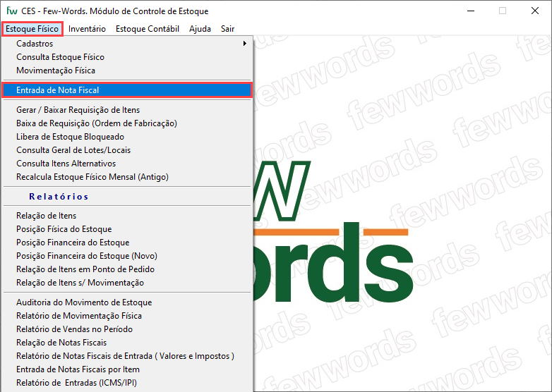Select Entrada de Notas Fiscais por Item

click(127, 369)
